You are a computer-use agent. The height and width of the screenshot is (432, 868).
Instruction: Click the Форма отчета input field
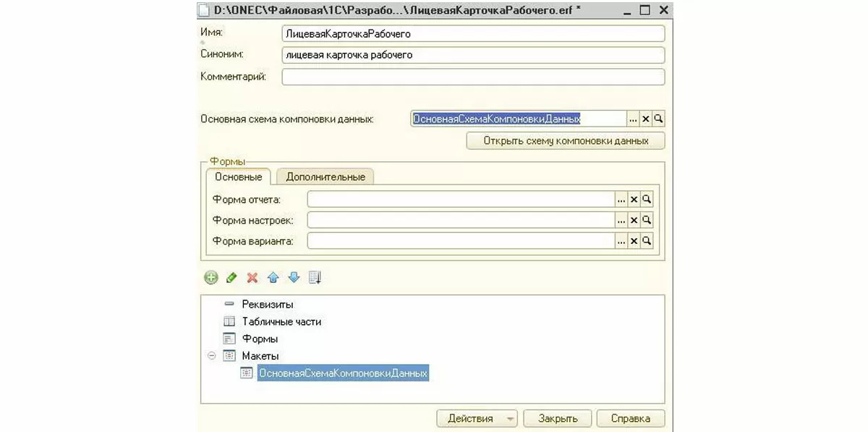[x=461, y=199]
